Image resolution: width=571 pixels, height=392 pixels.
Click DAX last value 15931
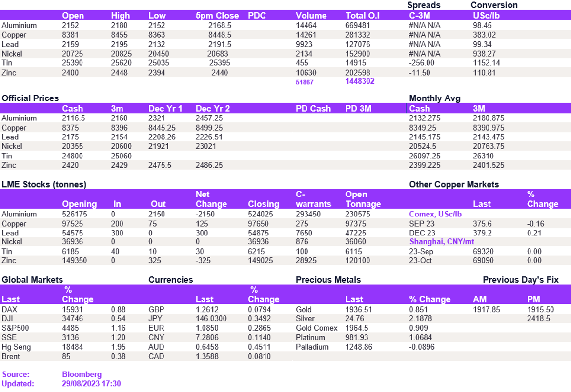[x=72, y=310]
